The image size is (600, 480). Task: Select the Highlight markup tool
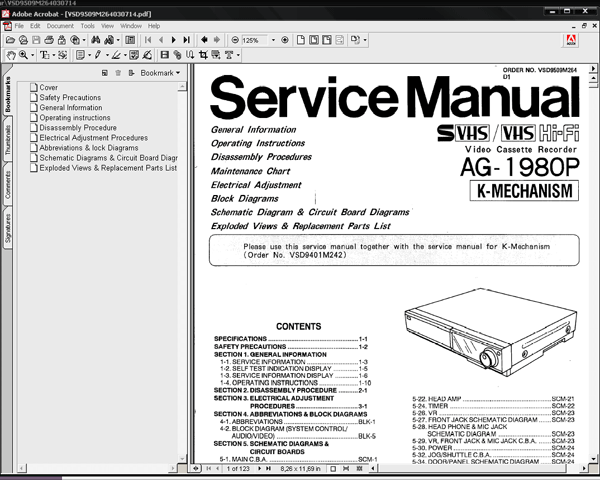(116, 56)
